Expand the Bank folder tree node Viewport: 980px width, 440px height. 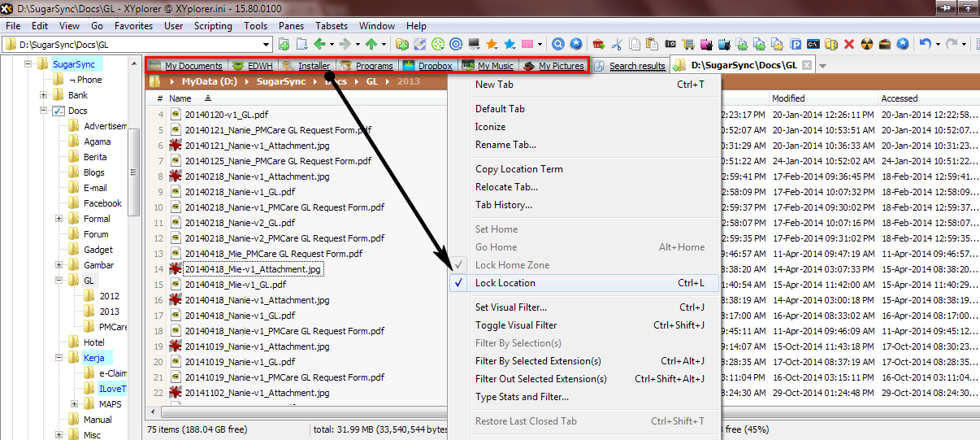click(44, 95)
